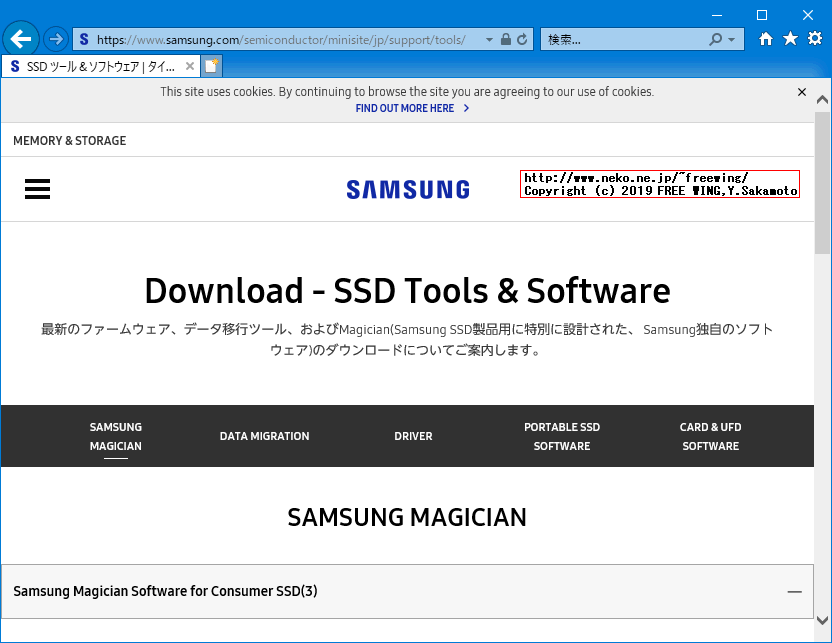Dismiss the cookies notice

coord(801,91)
